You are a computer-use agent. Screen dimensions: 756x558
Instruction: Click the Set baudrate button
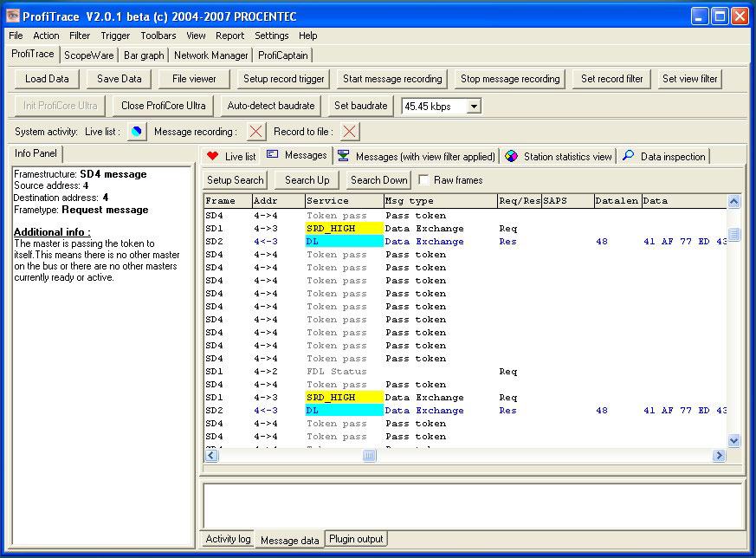click(361, 106)
